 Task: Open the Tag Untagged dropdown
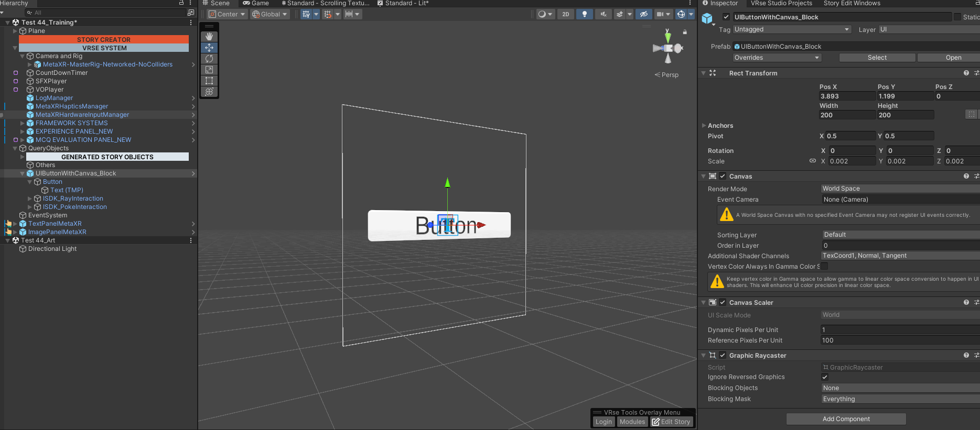(792, 30)
